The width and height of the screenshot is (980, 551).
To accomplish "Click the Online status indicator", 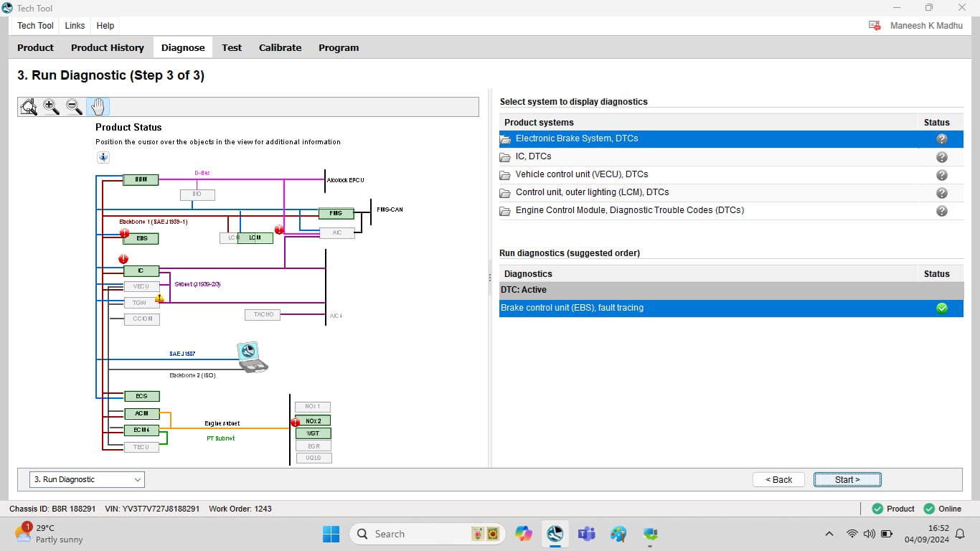I will point(942,509).
